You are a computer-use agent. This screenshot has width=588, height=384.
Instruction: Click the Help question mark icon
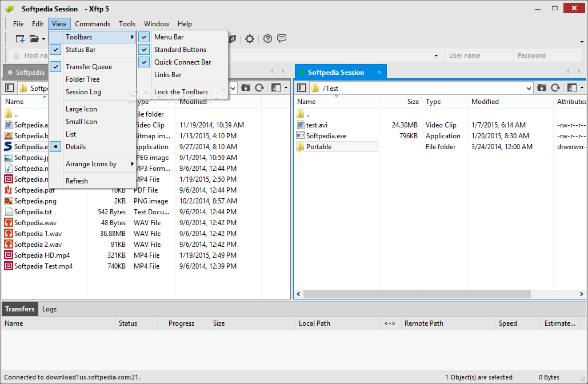pos(267,39)
